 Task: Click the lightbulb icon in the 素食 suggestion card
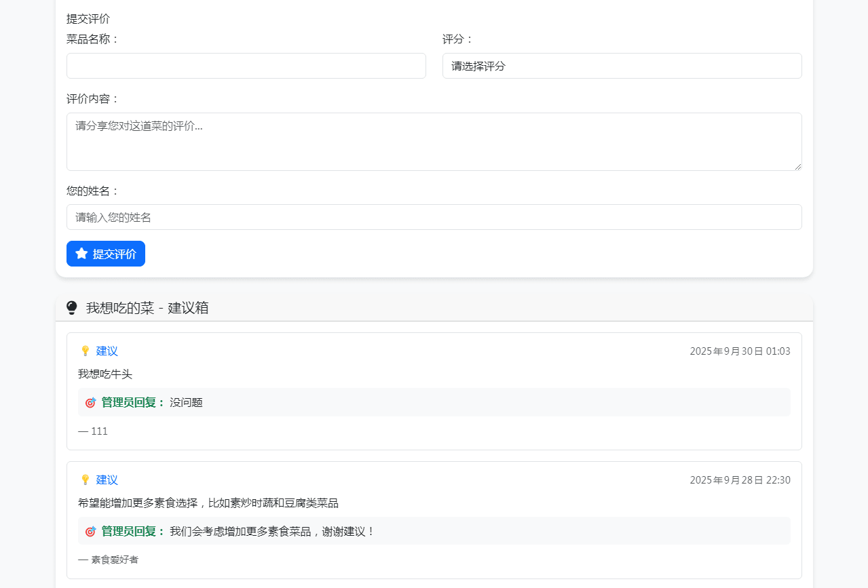click(85, 480)
